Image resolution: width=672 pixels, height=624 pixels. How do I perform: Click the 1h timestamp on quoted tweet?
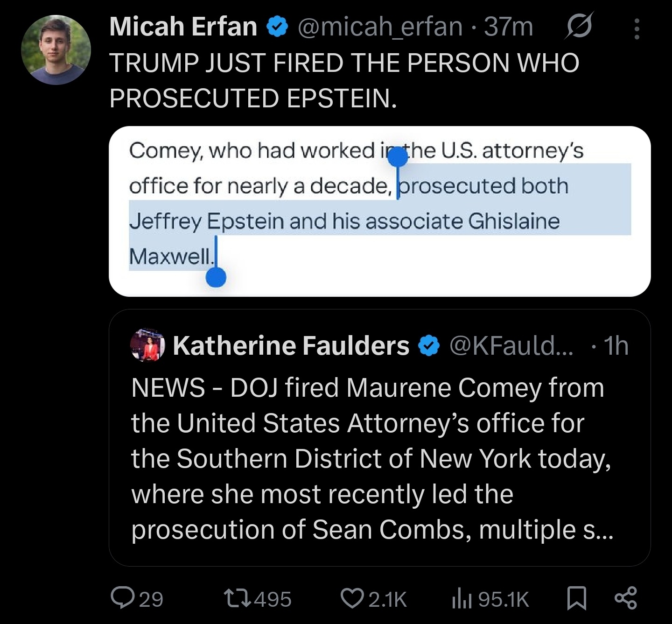[x=616, y=345]
